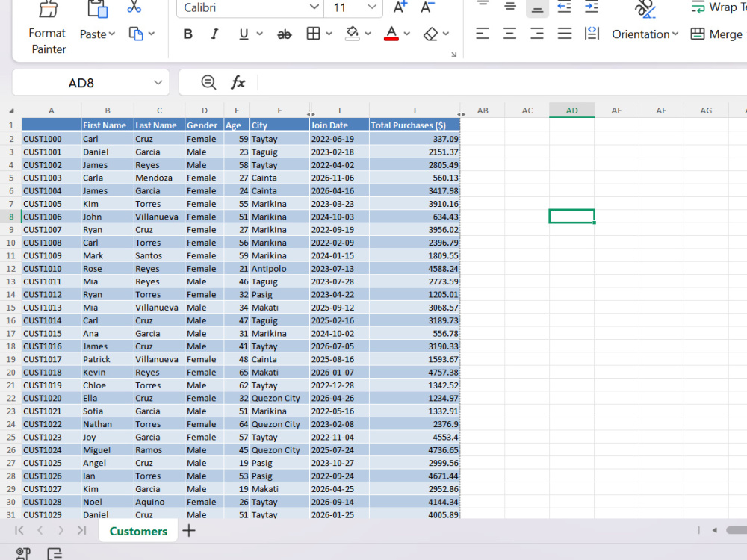Justify text alignment

point(565,34)
